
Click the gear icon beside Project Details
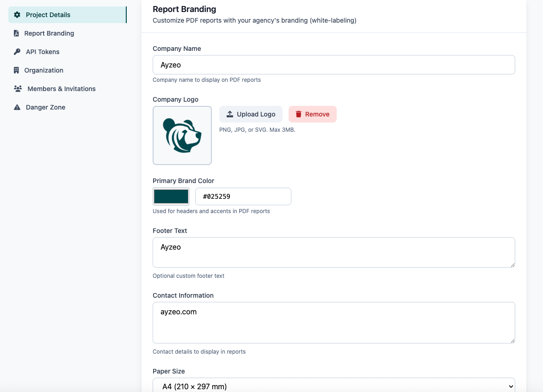click(17, 15)
